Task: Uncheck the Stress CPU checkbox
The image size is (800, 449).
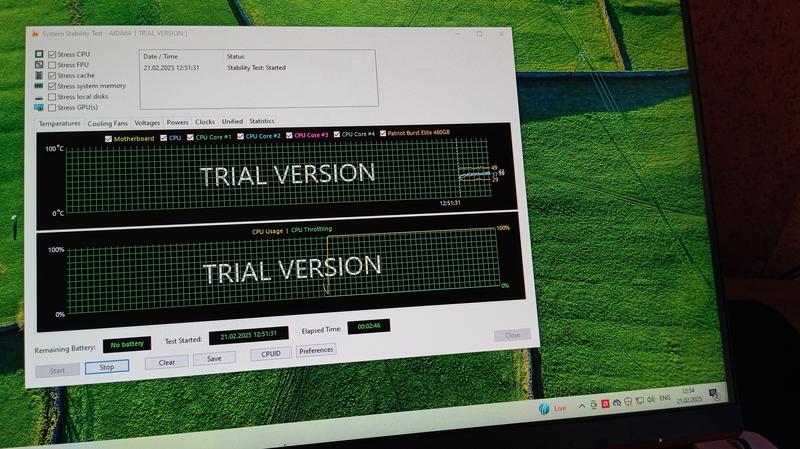Action: tap(52, 54)
